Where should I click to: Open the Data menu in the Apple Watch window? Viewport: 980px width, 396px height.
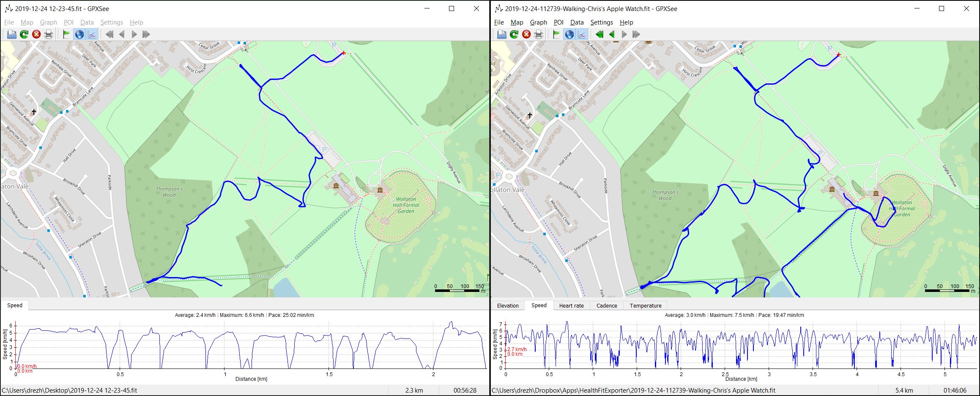(x=576, y=22)
